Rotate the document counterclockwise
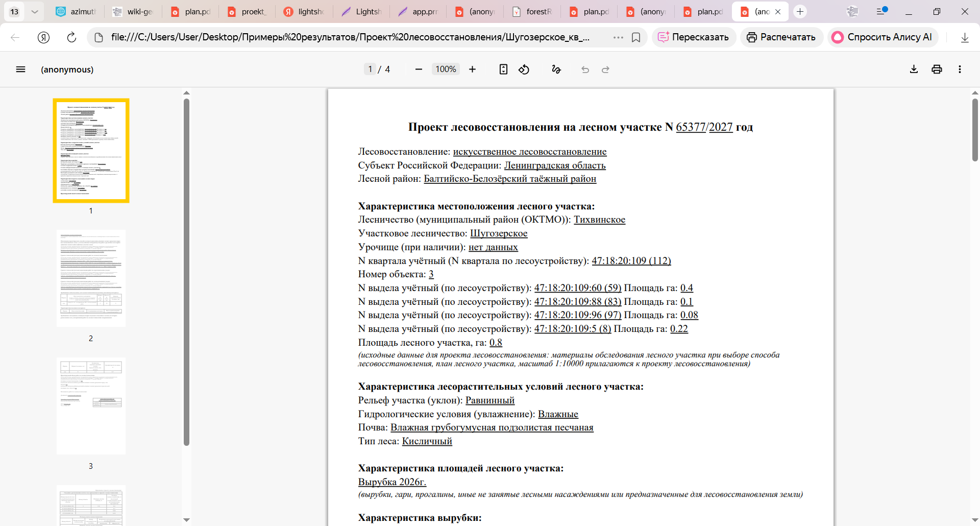980x526 pixels. 524,69
